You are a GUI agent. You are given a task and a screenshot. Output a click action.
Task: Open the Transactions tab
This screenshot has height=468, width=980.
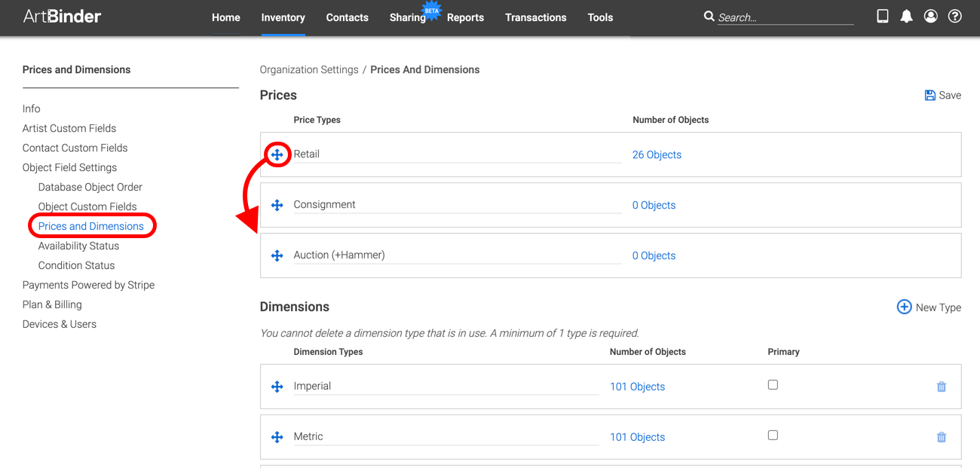[536, 17]
